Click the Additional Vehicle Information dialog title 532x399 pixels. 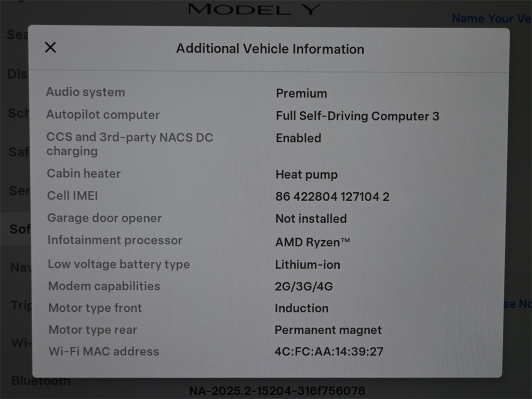coord(270,49)
